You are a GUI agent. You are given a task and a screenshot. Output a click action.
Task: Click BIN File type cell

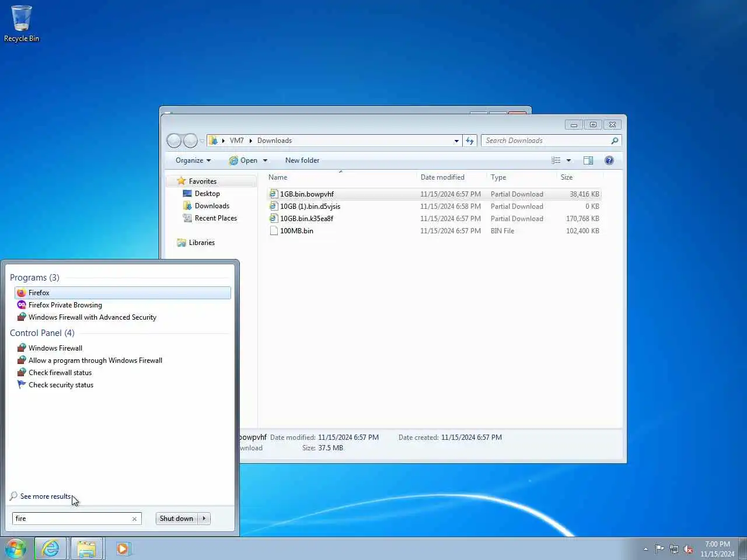click(x=502, y=231)
